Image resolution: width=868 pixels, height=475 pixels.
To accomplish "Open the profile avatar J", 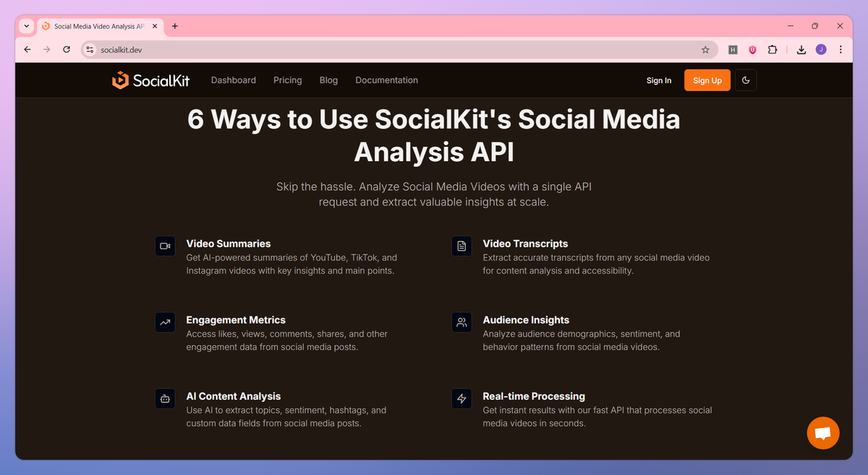I will coord(821,50).
